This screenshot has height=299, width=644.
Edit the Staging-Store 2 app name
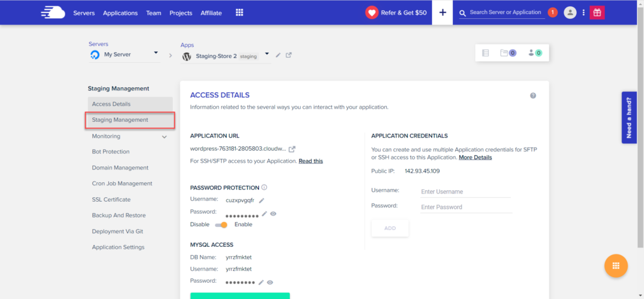pyautogui.click(x=278, y=55)
